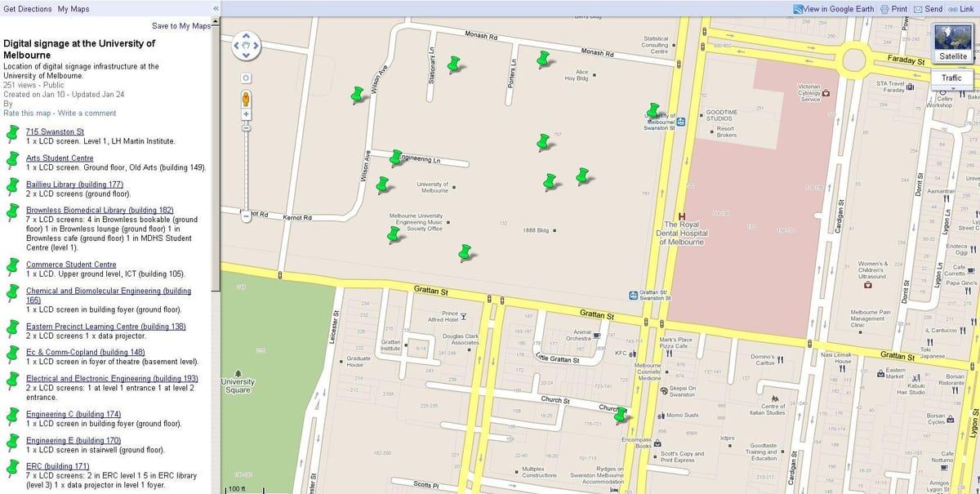Screen dimensions: 980x494
Task: Click map pin near Engineering Music Society Office
Action: tap(394, 234)
